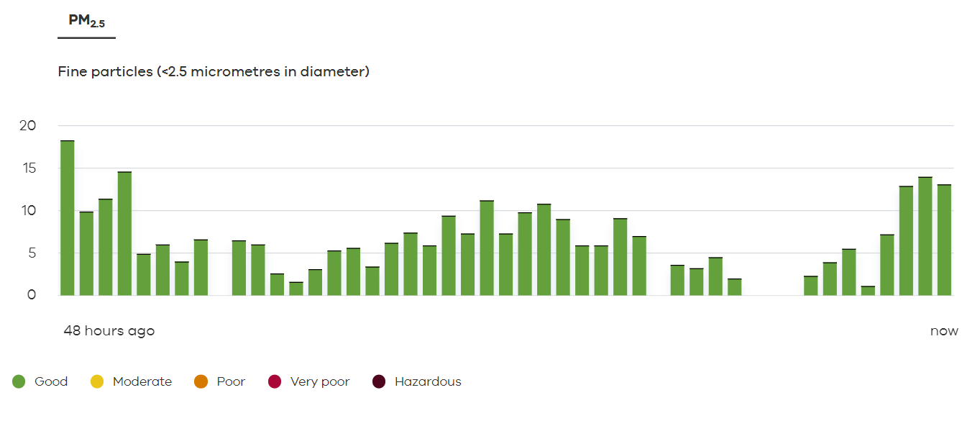Click the Good legend label
This screenshot has width=980, height=421.
tap(51, 381)
